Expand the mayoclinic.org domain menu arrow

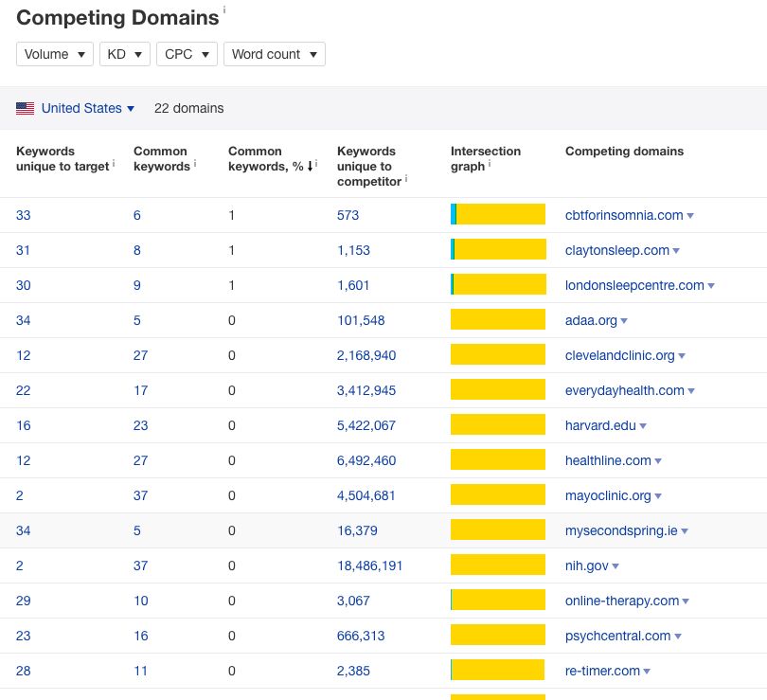[658, 496]
